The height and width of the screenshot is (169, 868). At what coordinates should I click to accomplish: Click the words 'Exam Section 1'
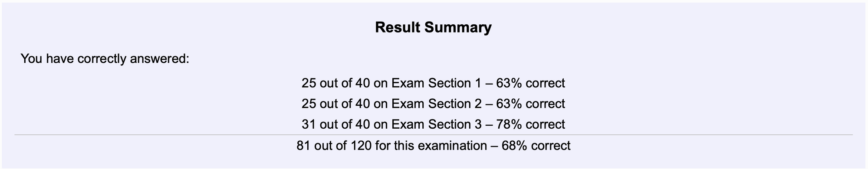(437, 83)
